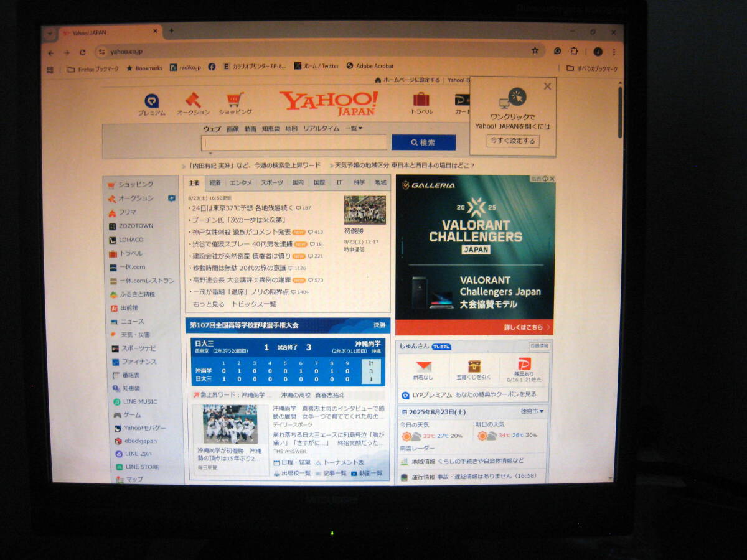Focus the Yahoo search input field
This screenshot has width=747, height=560.
tap(294, 142)
